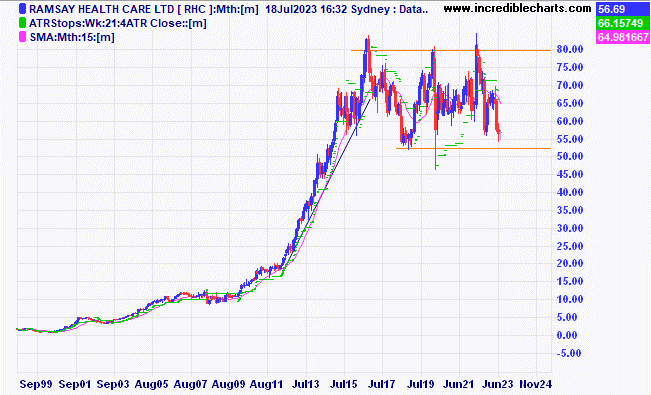Screen dimensions: 651x395
Task: Click the 35.00 price axis label
Action: pos(570,210)
